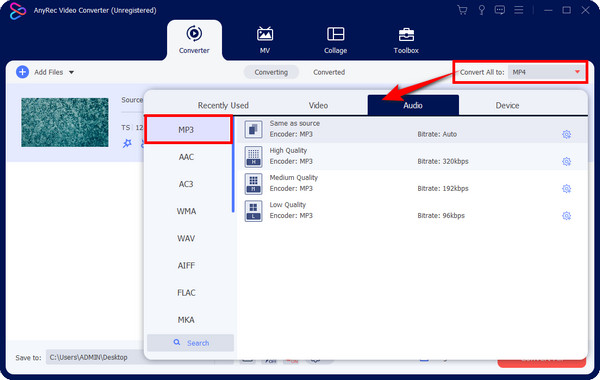This screenshot has width=600, height=380.
Task: Open the Convert All to MP4 dropdown
Action: pyautogui.click(x=546, y=72)
